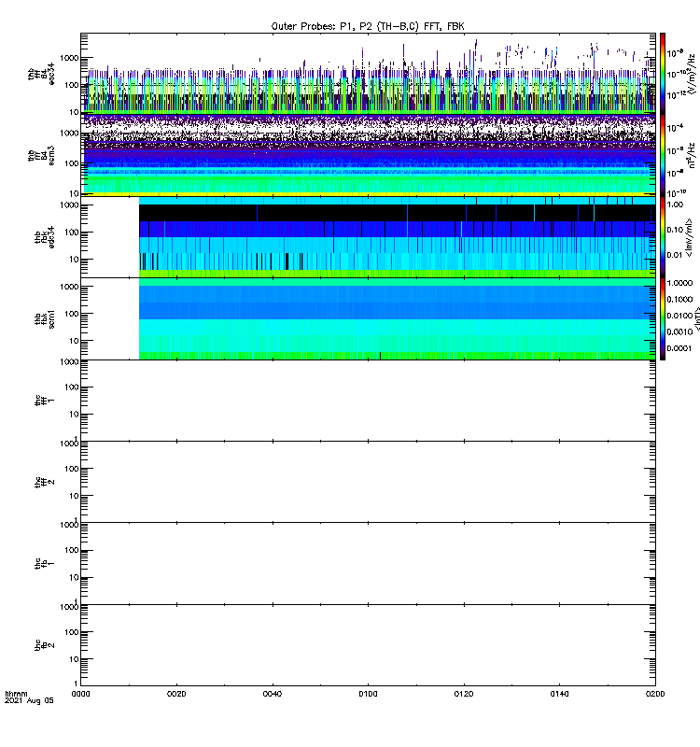Click the "1.0000" value on the <|nT|> color bar
The image size is (700, 747).
tap(679, 283)
